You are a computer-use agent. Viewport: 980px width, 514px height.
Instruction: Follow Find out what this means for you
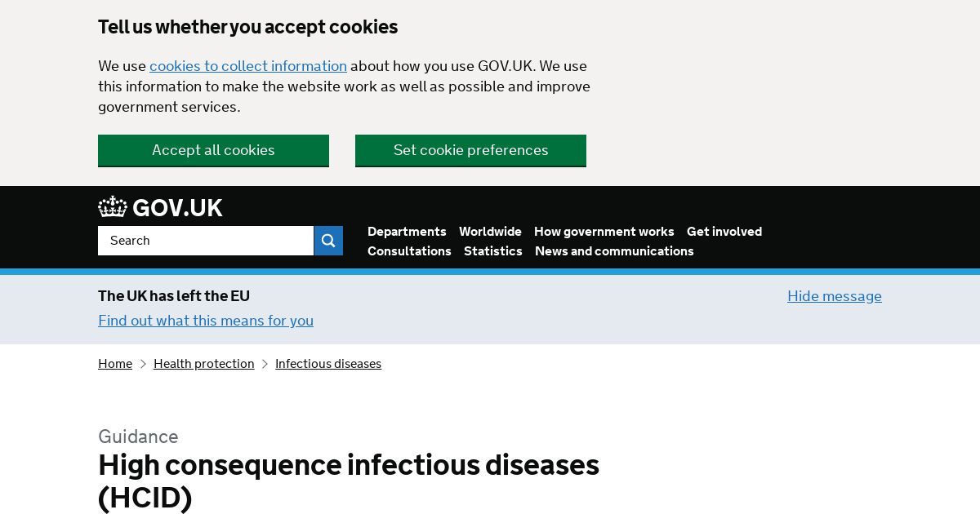click(x=206, y=321)
